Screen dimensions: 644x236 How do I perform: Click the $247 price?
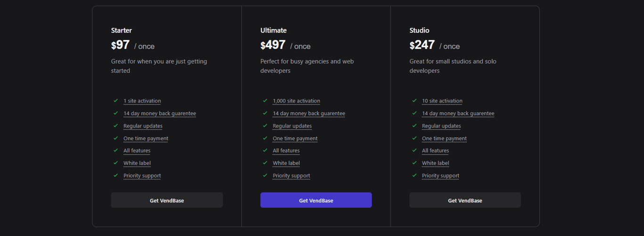point(422,45)
